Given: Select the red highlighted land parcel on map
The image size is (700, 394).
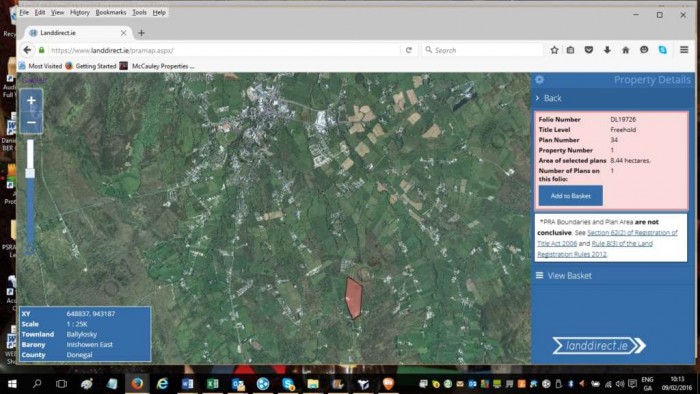Looking at the screenshot, I should pos(354,298).
